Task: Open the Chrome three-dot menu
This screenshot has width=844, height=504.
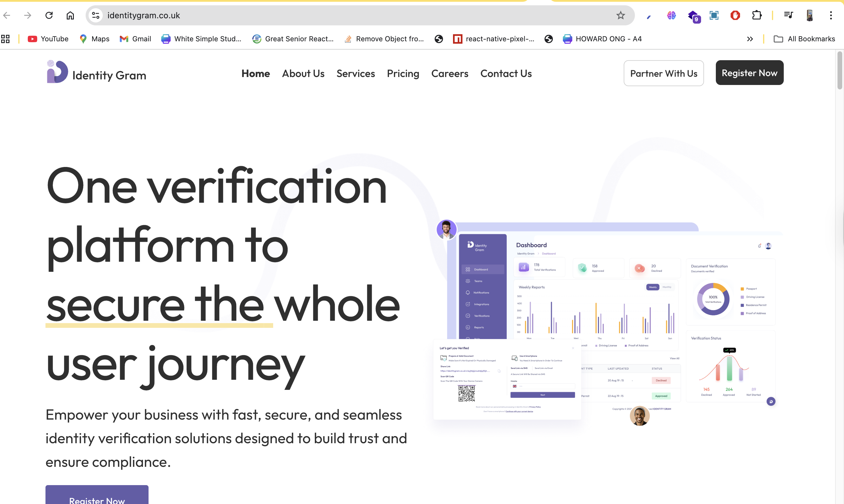Action: pyautogui.click(x=831, y=15)
